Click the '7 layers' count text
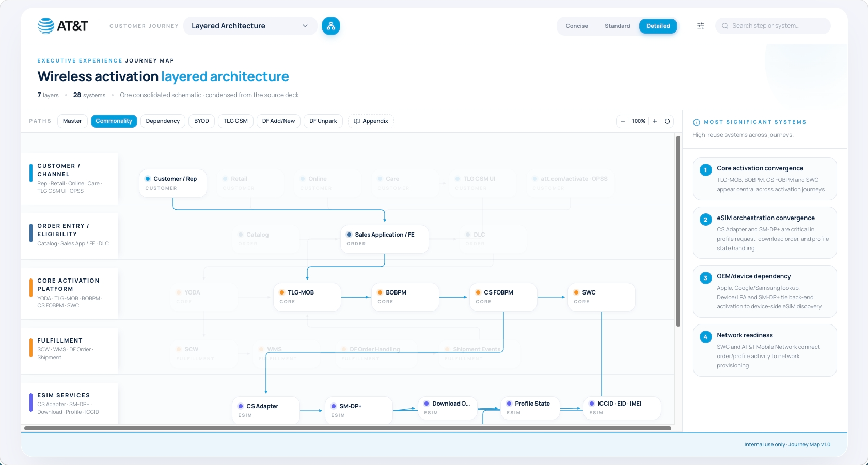868x465 pixels. pyautogui.click(x=48, y=95)
